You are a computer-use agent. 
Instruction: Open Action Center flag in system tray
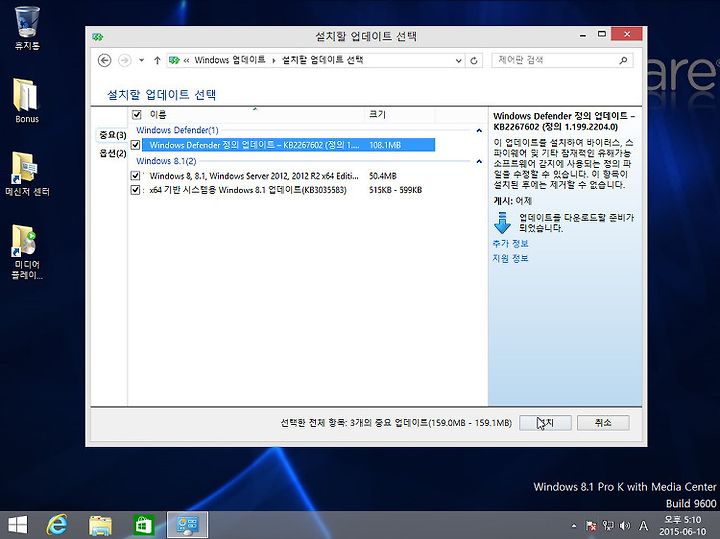(591, 526)
